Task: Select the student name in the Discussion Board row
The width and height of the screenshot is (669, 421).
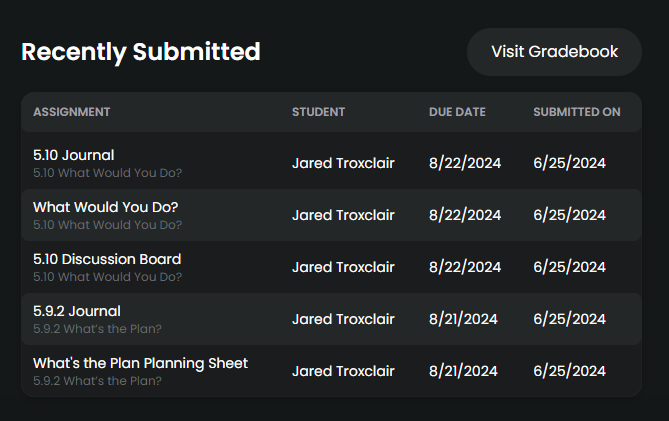Action: tap(343, 267)
